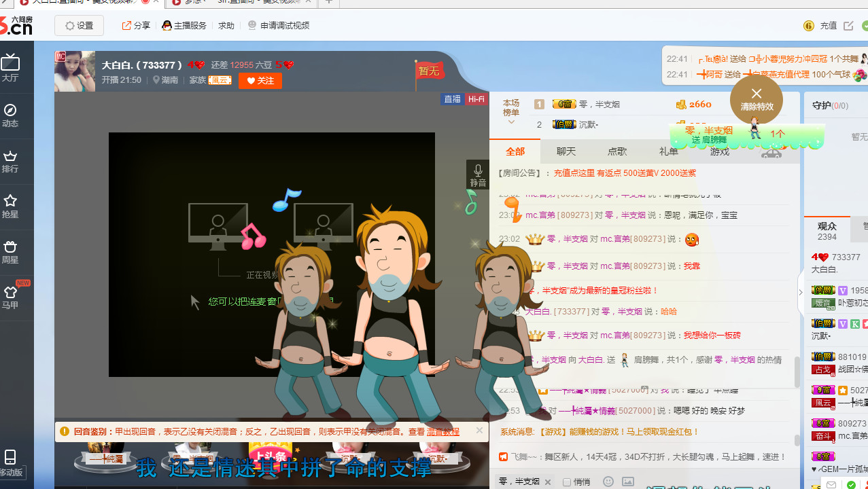Image resolution: width=868 pixels, height=489 pixels.
Task: Click the edit pencil icon near 充值
Action: point(848,26)
